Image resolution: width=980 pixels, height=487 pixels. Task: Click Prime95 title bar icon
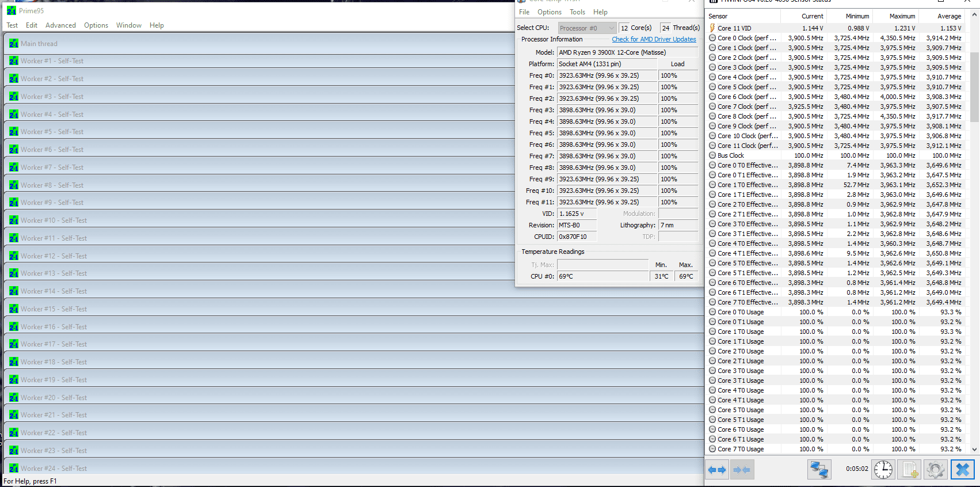coord(12,10)
